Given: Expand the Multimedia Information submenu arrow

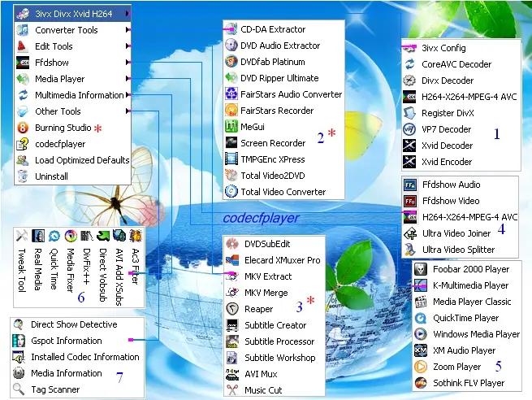Looking at the screenshot, I should point(128,95).
